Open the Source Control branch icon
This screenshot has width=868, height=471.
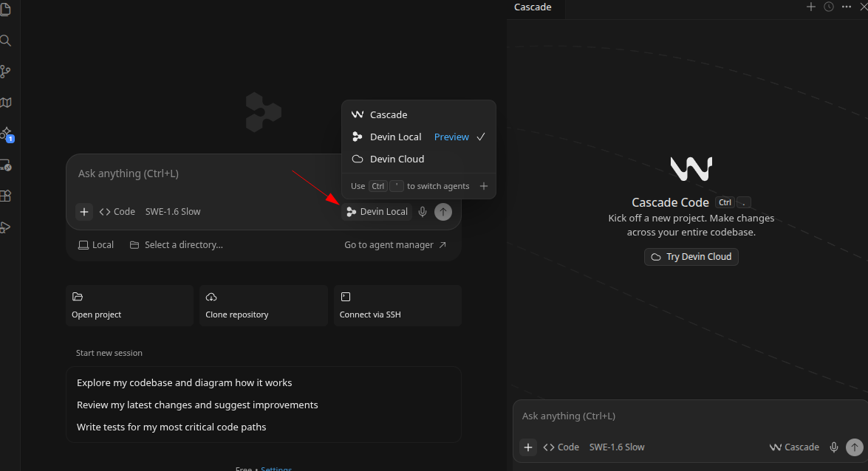click(x=5, y=72)
